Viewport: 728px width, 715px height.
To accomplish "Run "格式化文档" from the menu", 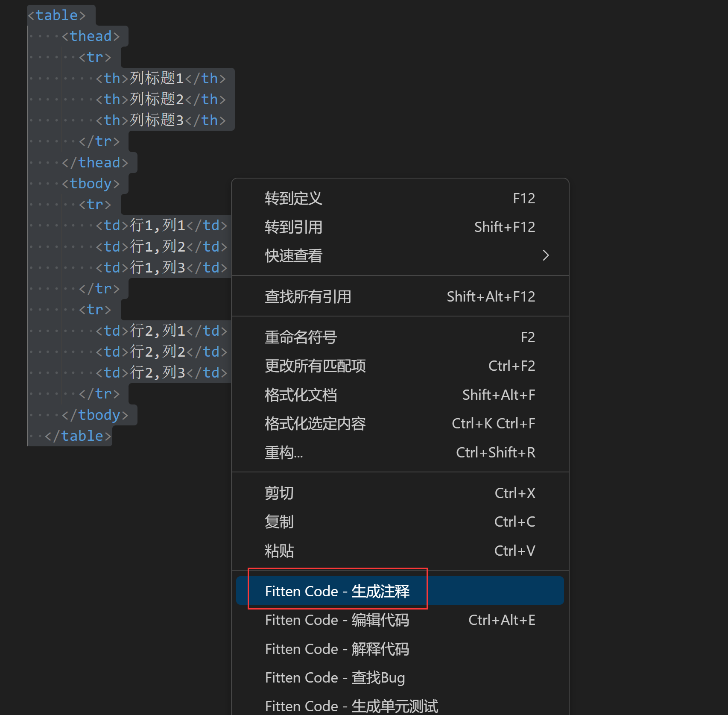I will [301, 395].
